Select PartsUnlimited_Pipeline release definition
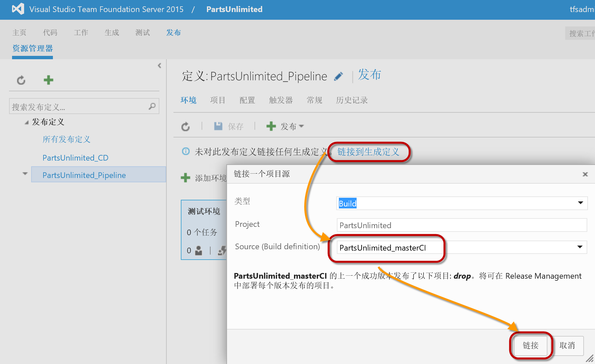The image size is (595, 364). 98,174
